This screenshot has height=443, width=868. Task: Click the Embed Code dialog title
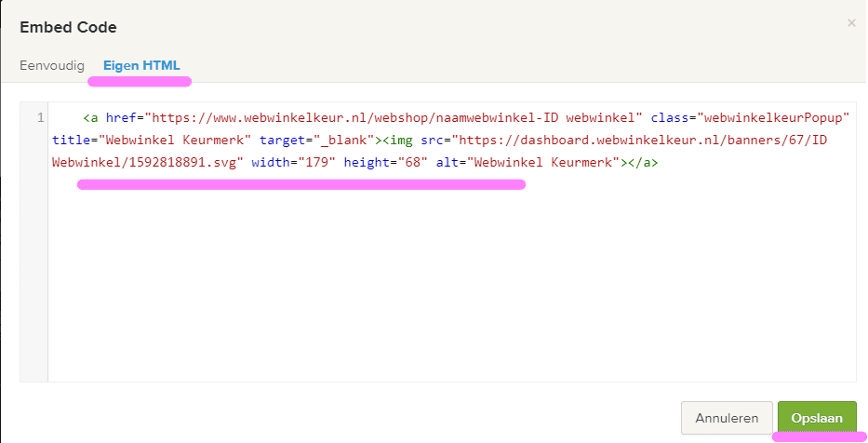pyautogui.click(x=68, y=28)
